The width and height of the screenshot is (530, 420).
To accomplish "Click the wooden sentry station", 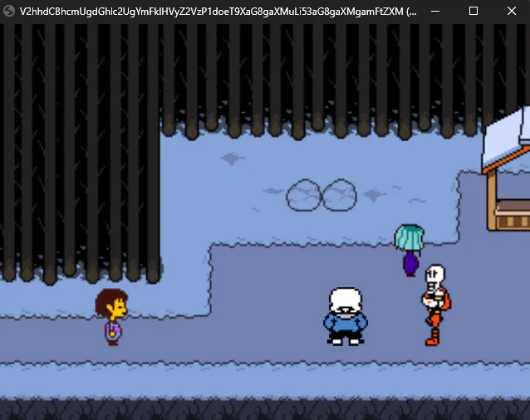I will pyautogui.click(x=507, y=168).
